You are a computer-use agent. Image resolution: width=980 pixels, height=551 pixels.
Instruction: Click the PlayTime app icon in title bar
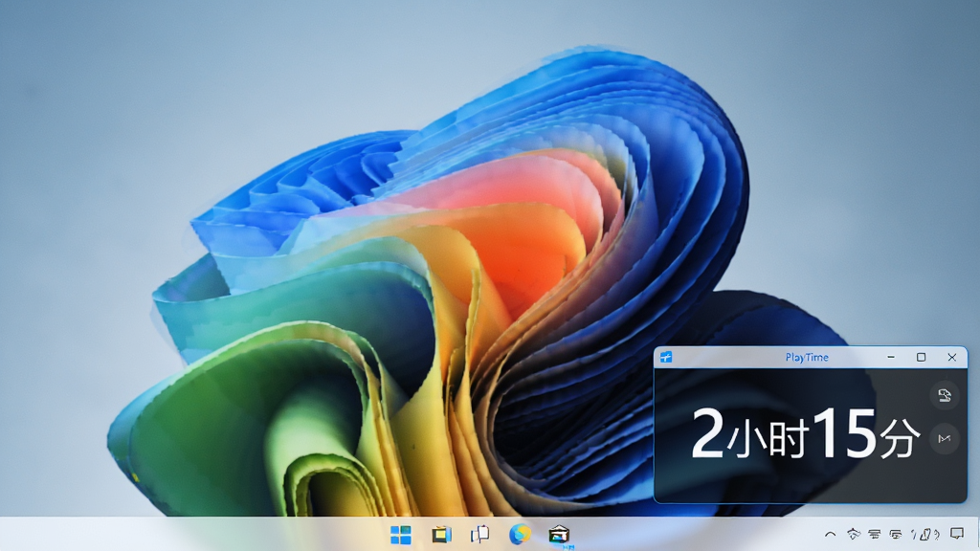pos(666,358)
